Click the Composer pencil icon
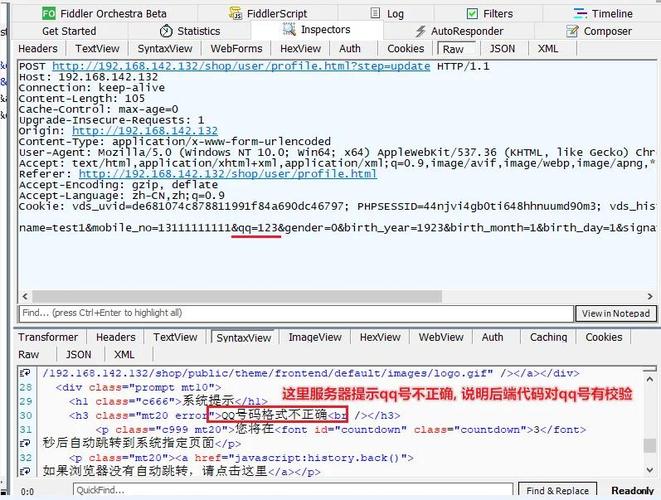Screen dimensions: 661x500 [x=572, y=31]
